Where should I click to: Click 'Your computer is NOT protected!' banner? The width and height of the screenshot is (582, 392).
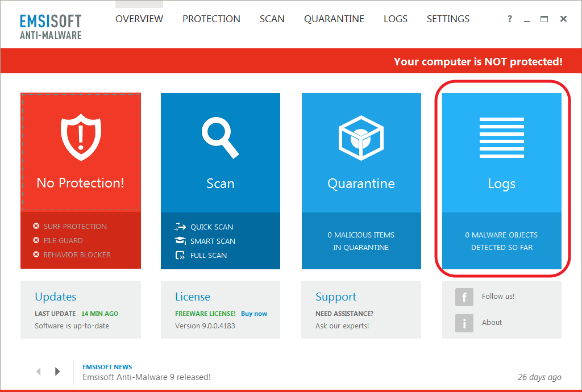[x=478, y=61]
